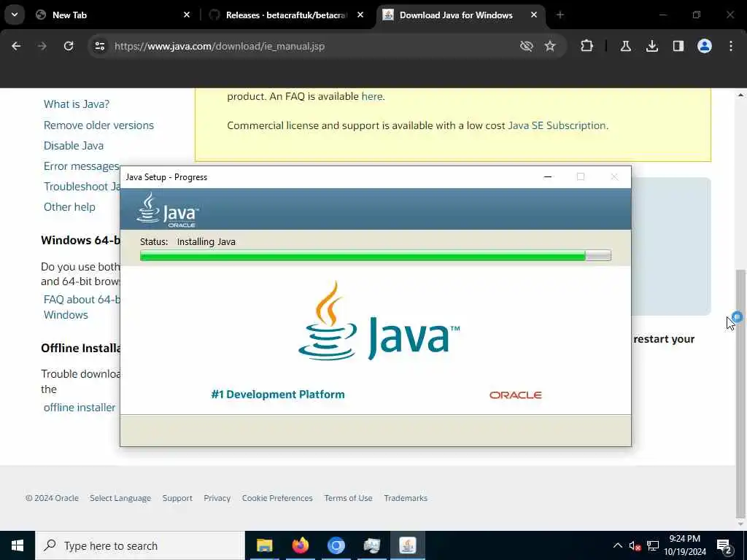Click the #1 Development Platform text
Viewport: 747px width, 560px height.
click(278, 394)
